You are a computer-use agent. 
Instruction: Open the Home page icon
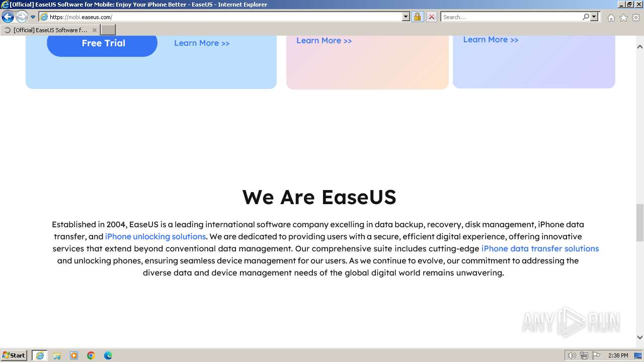611,18
